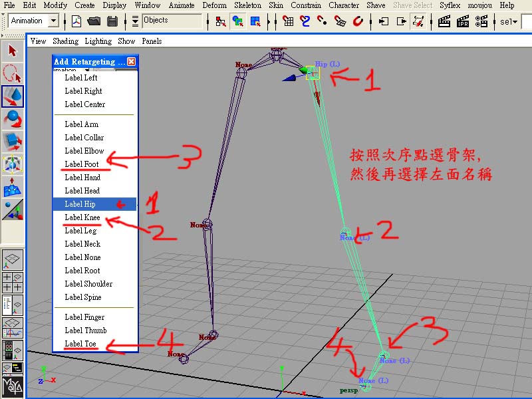
Task: Toggle select by object type mode
Action: click(x=238, y=21)
